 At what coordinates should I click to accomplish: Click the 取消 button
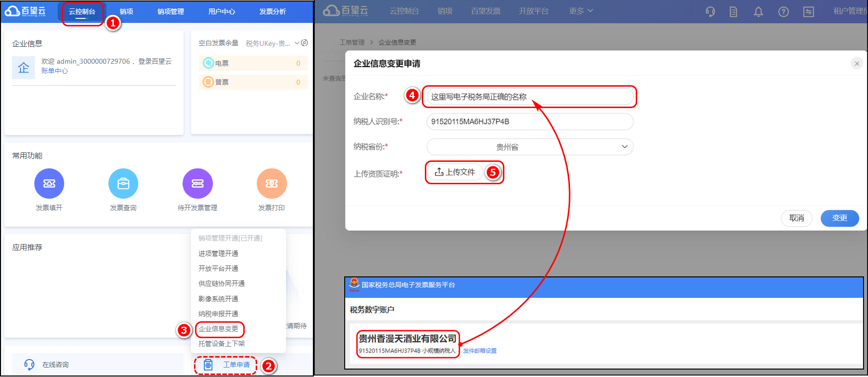pyautogui.click(x=796, y=218)
